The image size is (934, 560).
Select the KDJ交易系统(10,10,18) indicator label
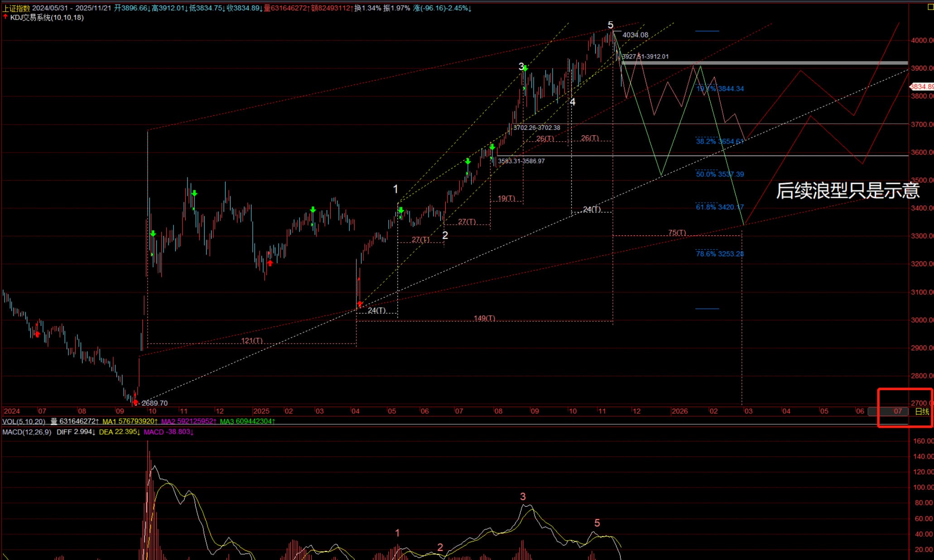tap(47, 18)
